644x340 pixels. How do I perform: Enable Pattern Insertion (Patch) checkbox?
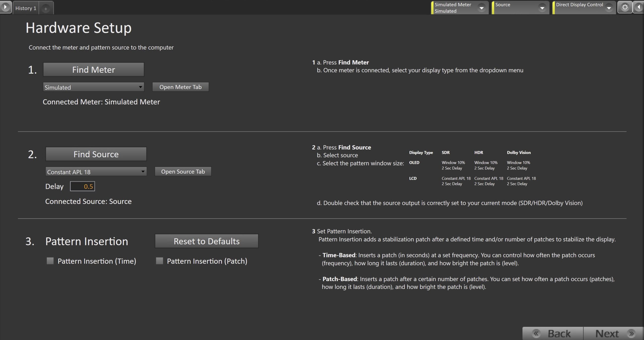(x=159, y=261)
